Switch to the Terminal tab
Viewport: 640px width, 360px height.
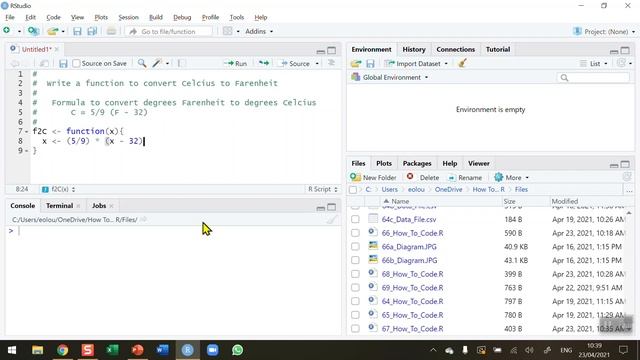[x=59, y=206]
